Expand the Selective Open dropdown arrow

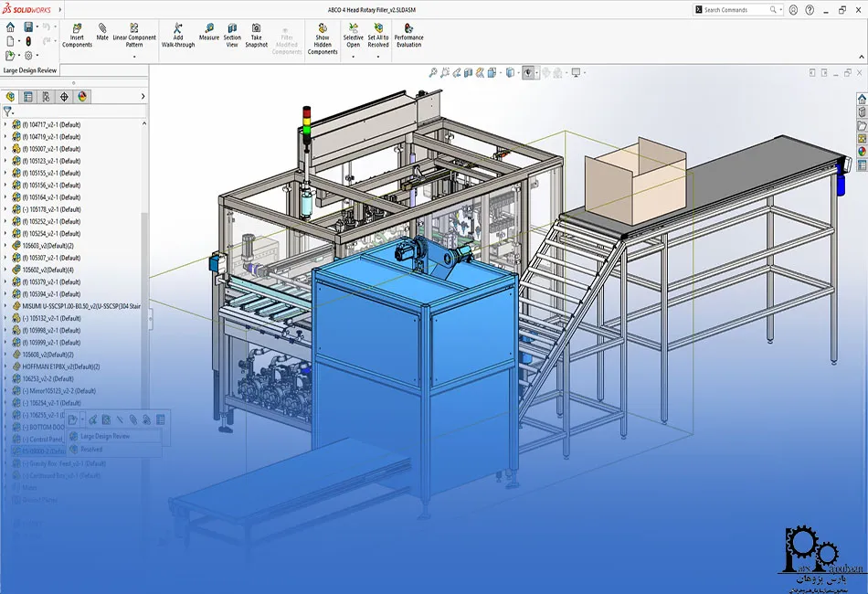(354, 57)
